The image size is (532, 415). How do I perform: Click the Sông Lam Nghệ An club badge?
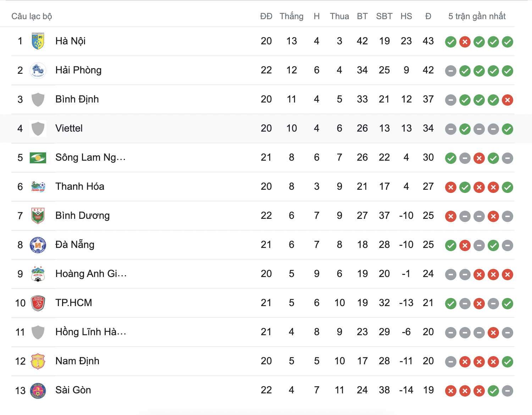click(x=38, y=157)
